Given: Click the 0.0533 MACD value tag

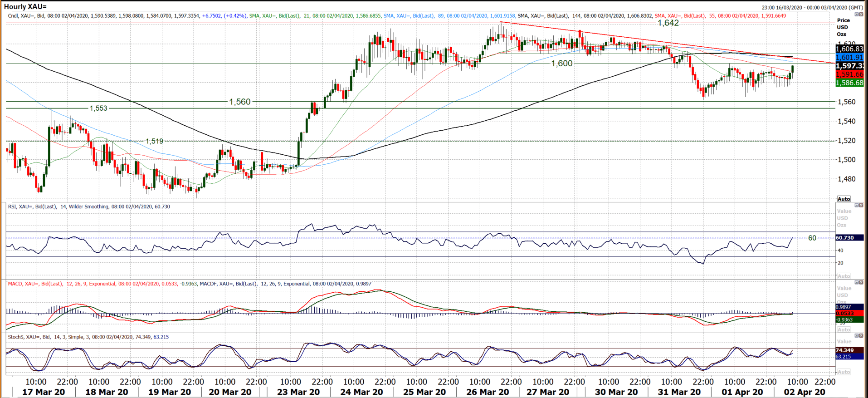Looking at the screenshot, I should [849, 314].
